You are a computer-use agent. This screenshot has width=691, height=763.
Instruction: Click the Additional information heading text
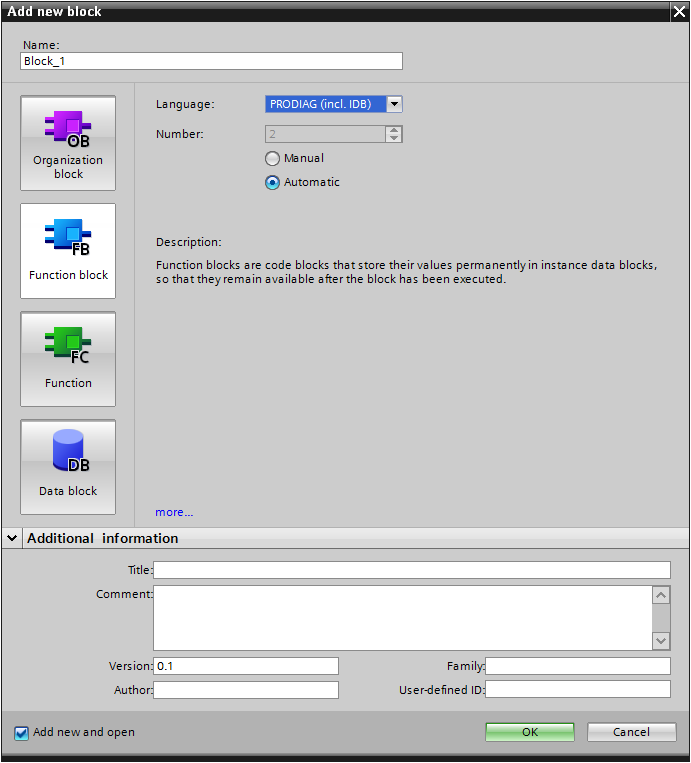click(x=103, y=538)
